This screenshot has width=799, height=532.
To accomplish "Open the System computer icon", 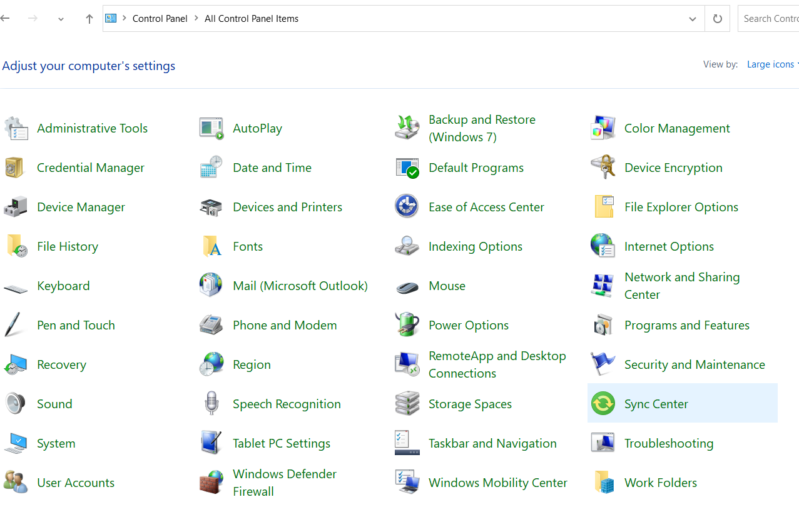I will pyautogui.click(x=16, y=443).
